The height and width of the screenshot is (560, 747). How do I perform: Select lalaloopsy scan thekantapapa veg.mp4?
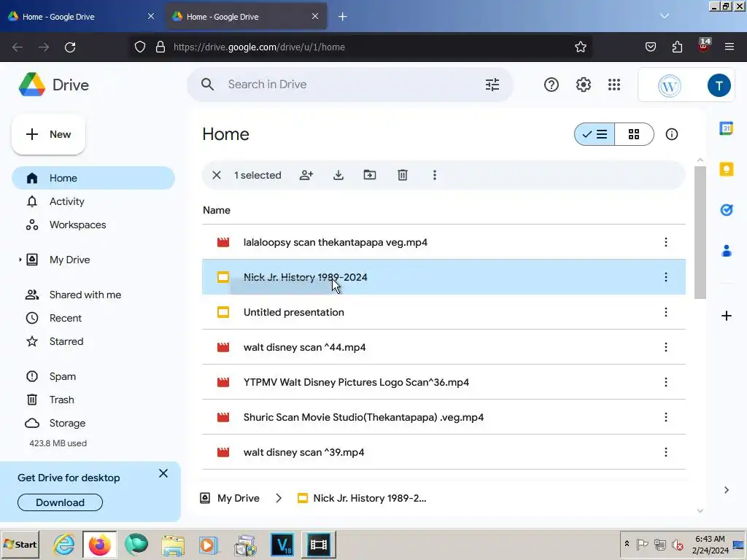444,242
